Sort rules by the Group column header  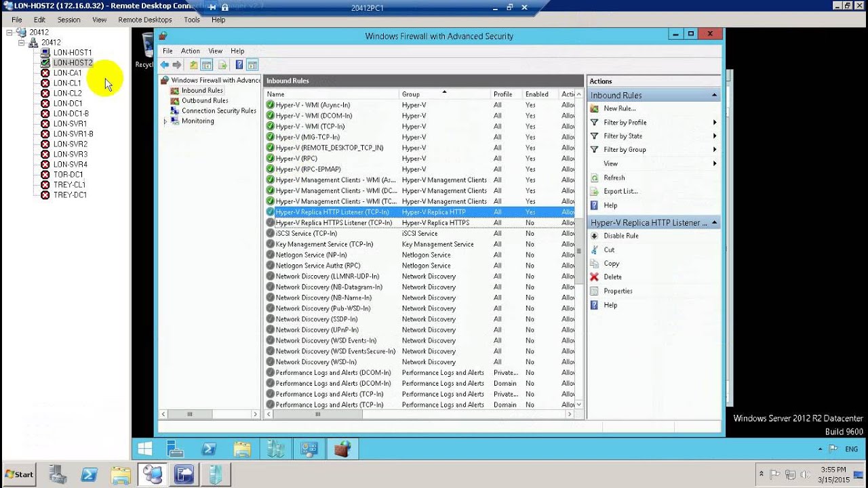point(445,94)
